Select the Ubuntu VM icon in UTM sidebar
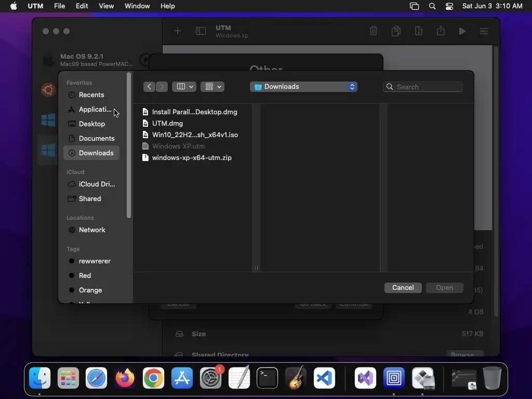The width and height of the screenshot is (532, 399). pos(48,90)
